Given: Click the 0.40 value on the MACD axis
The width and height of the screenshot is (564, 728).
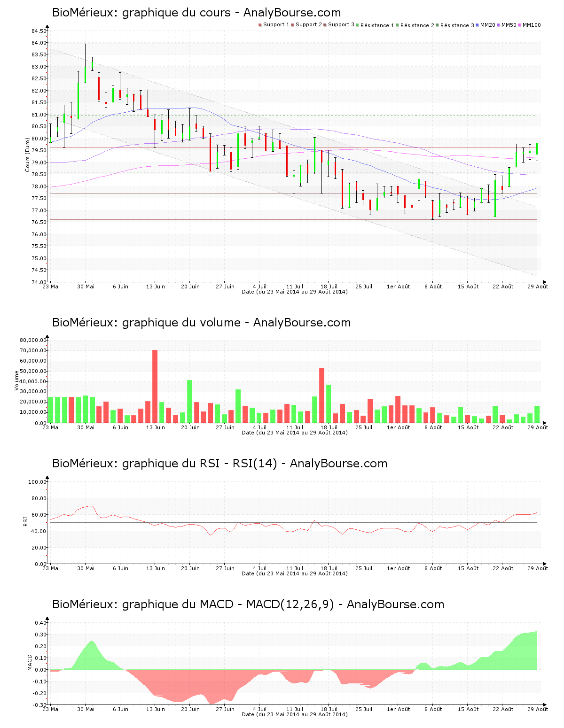Looking at the screenshot, I should [x=41, y=623].
